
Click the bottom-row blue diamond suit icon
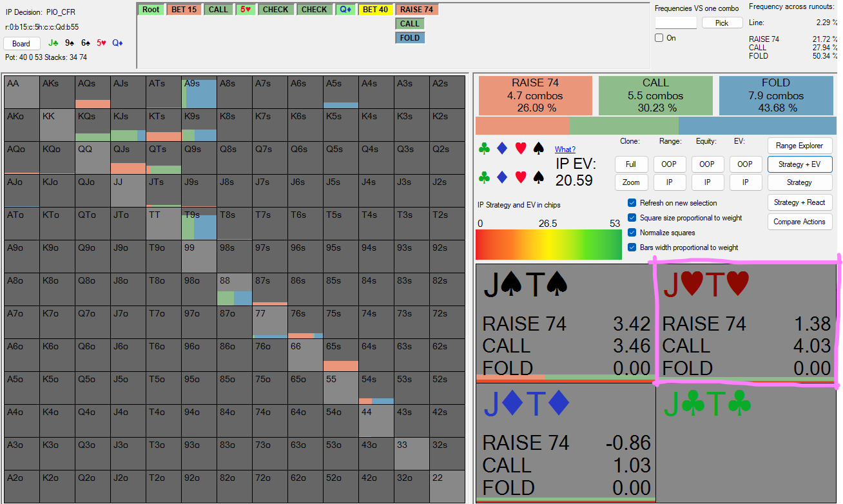pyautogui.click(x=502, y=177)
